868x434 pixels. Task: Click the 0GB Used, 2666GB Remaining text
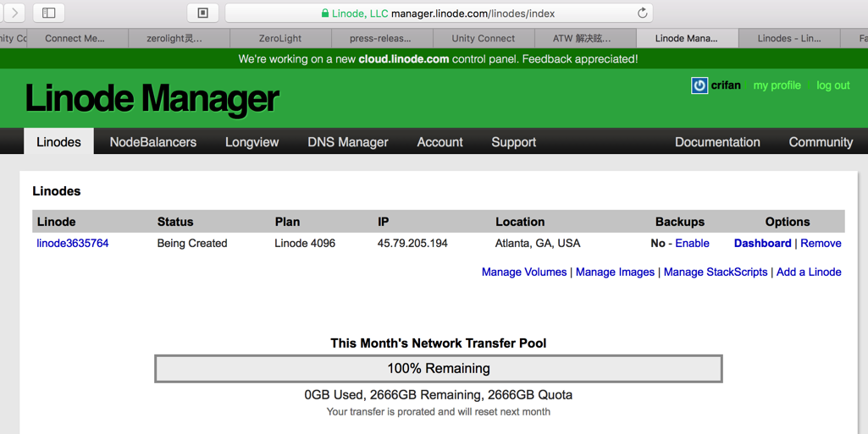[x=439, y=395]
